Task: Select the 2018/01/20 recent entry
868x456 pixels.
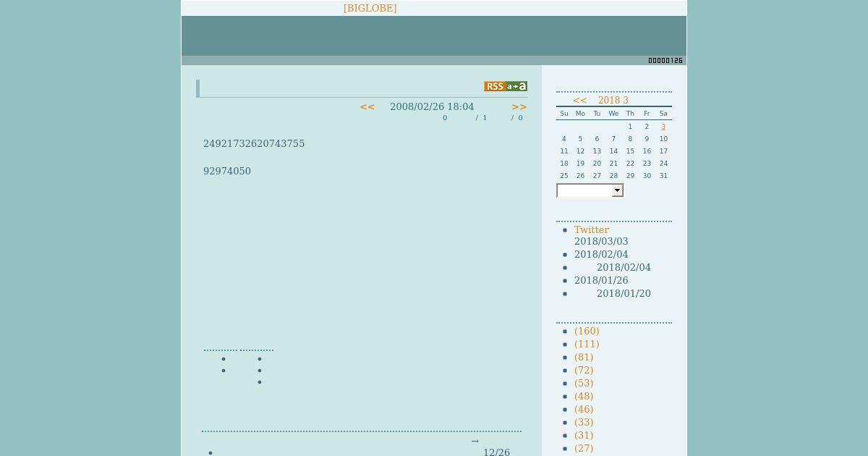Action: coord(624,293)
